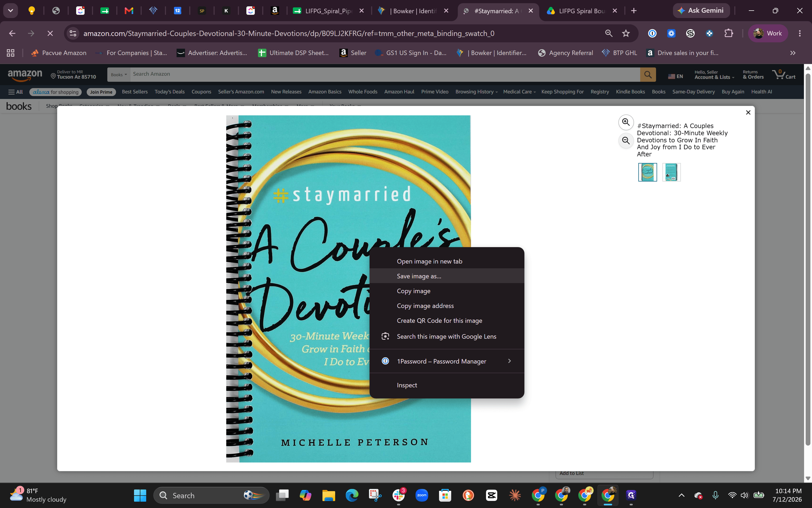Open Chrome three-dot menu
Image resolution: width=812 pixels, height=508 pixels.
[800, 33]
